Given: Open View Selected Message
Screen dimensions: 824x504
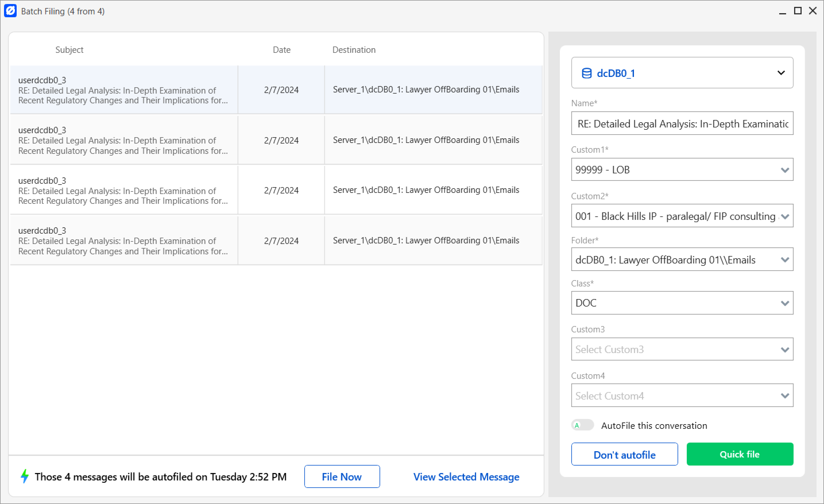Looking at the screenshot, I should tap(466, 477).
